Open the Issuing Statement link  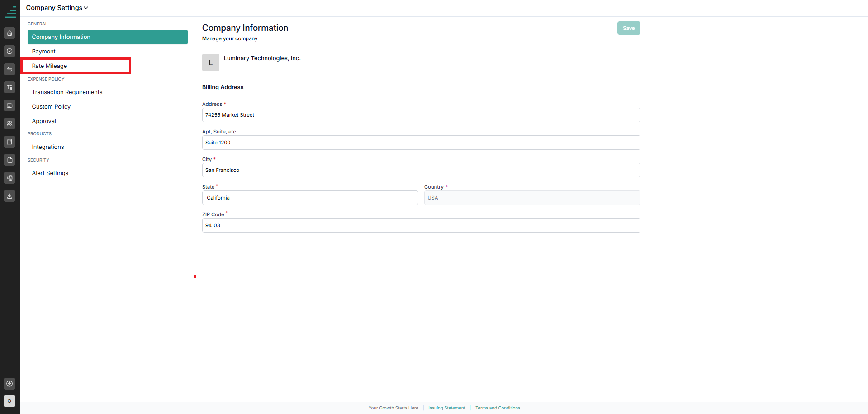(446, 408)
